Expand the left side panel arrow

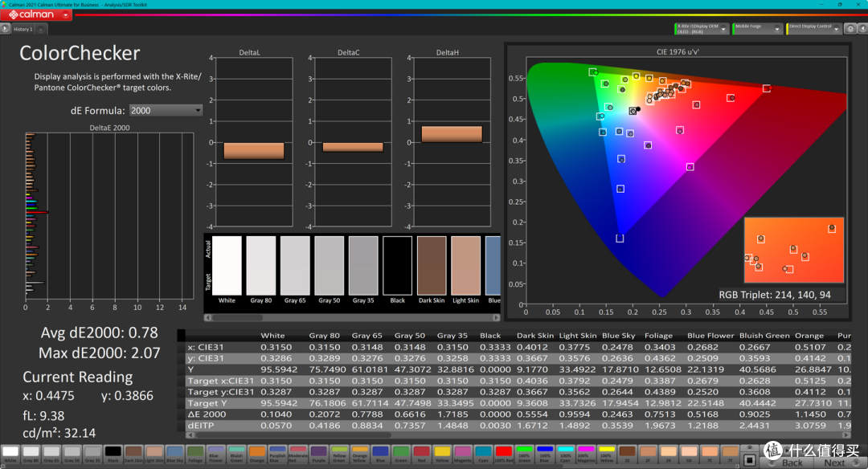(x=5, y=29)
